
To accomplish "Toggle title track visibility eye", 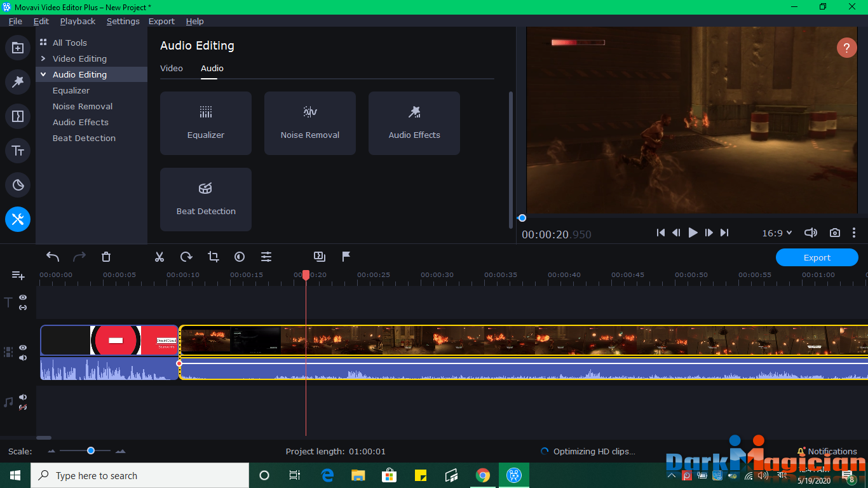I will tap(23, 297).
